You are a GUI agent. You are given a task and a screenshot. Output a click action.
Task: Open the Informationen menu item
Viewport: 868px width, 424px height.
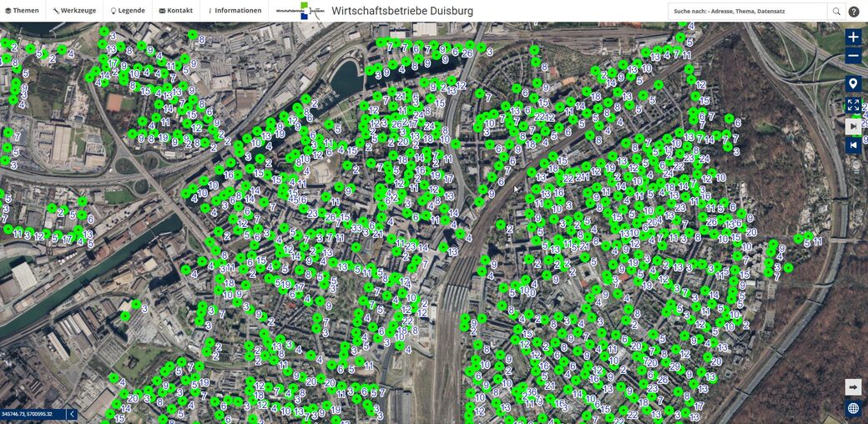[x=233, y=11]
